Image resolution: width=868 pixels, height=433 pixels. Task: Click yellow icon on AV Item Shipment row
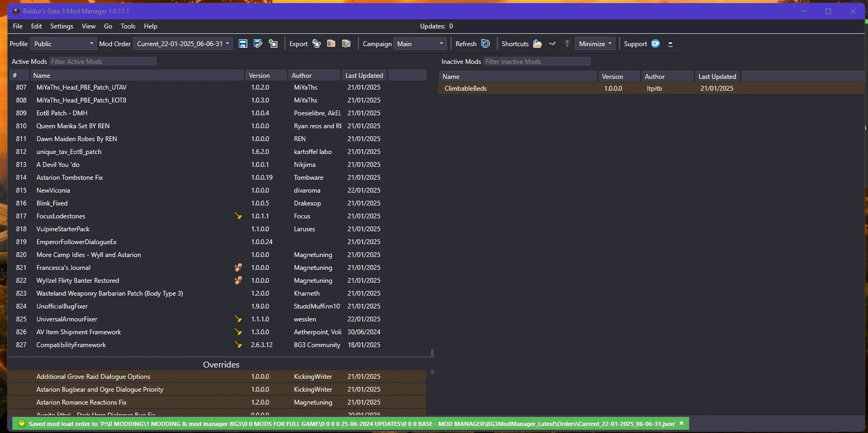[x=238, y=332]
